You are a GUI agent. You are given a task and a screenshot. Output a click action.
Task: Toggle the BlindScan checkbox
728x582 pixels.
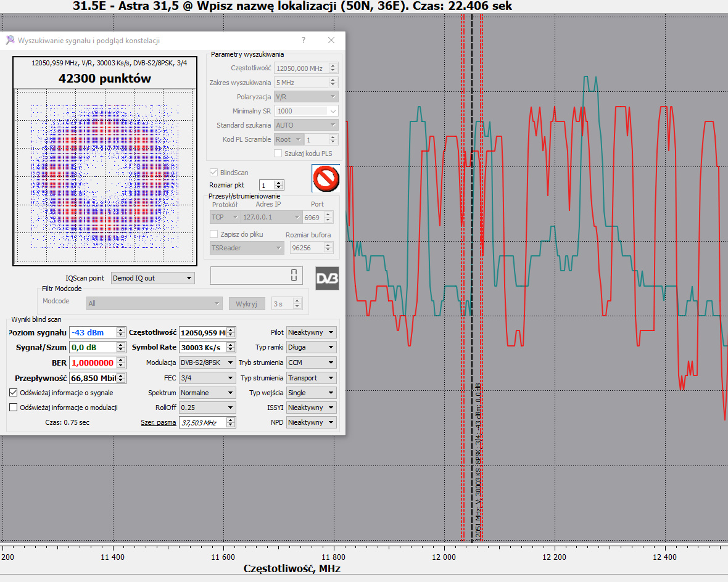pos(213,172)
